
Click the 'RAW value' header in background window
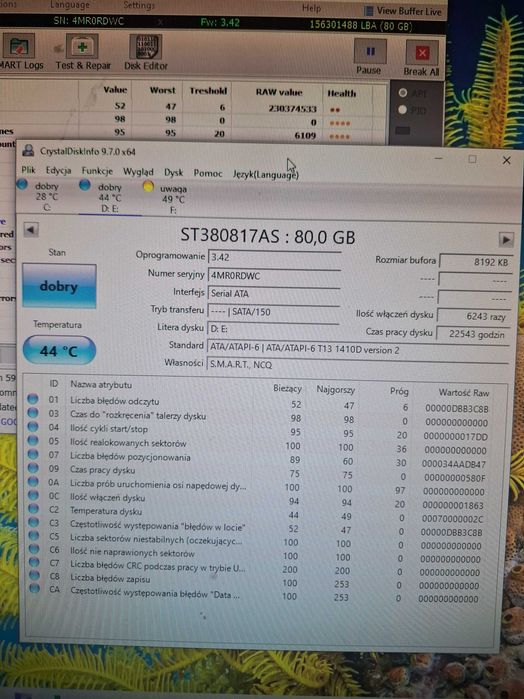pos(279,92)
